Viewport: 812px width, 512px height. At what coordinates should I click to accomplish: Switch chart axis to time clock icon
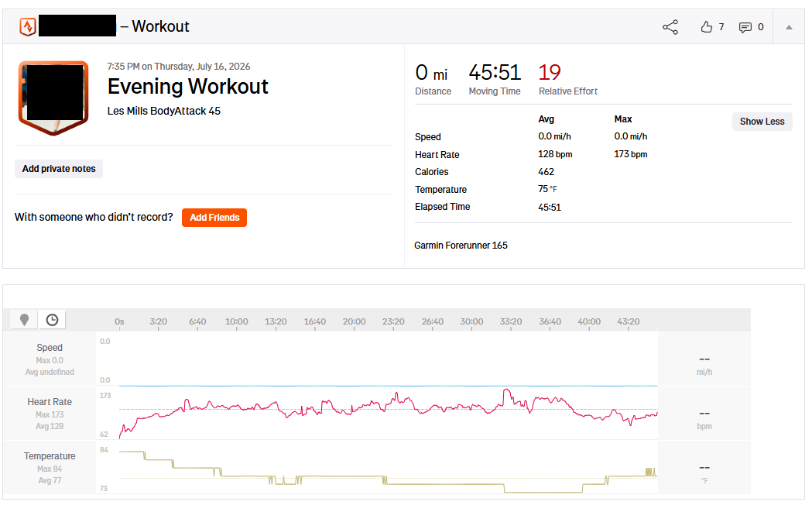click(x=52, y=320)
